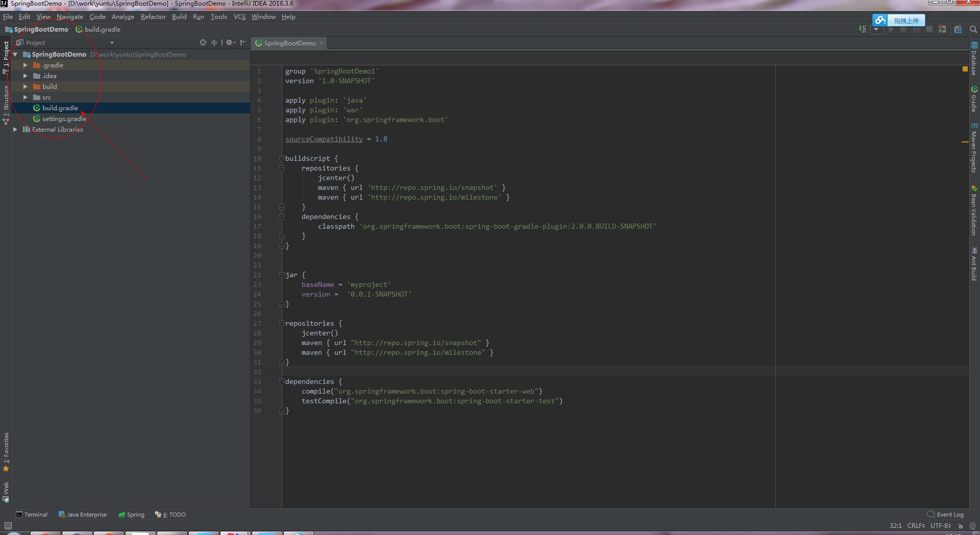
Task: Expand External Libraries node
Action: click(x=15, y=130)
